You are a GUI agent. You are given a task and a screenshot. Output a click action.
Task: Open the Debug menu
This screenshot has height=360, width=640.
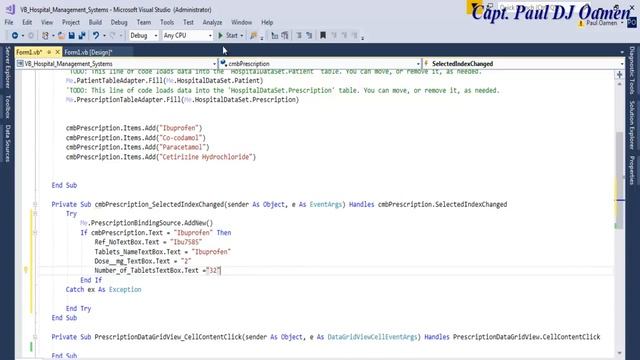(119, 22)
